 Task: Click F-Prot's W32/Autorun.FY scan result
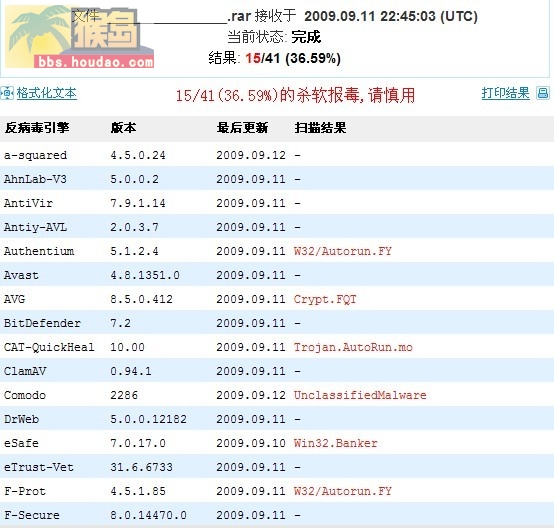point(343,491)
